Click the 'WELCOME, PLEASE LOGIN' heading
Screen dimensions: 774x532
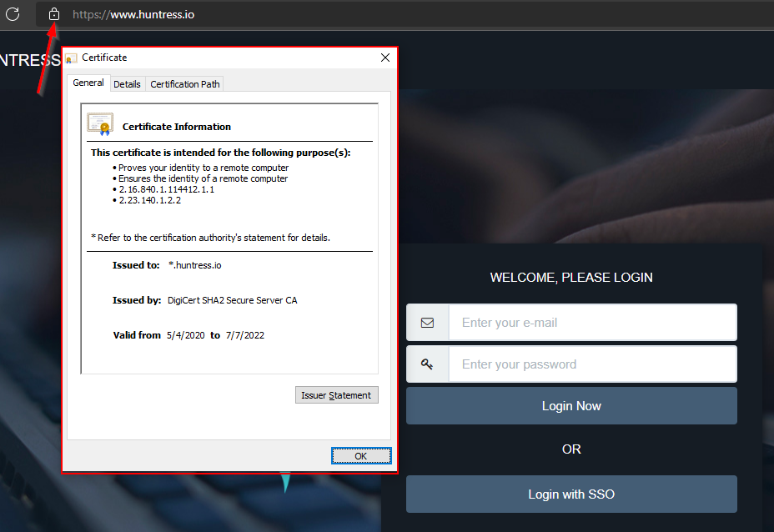coord(571,278)
